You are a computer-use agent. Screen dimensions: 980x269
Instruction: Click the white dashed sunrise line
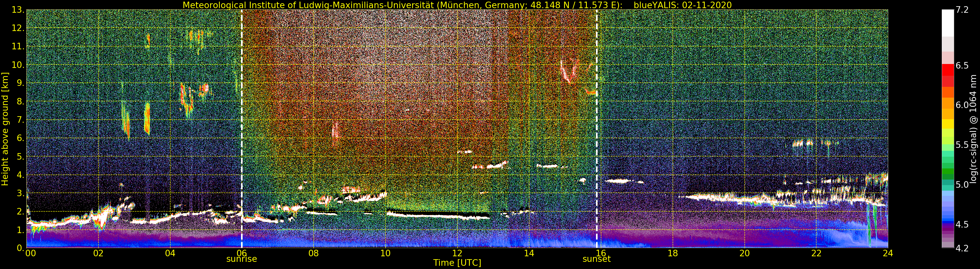242,129
